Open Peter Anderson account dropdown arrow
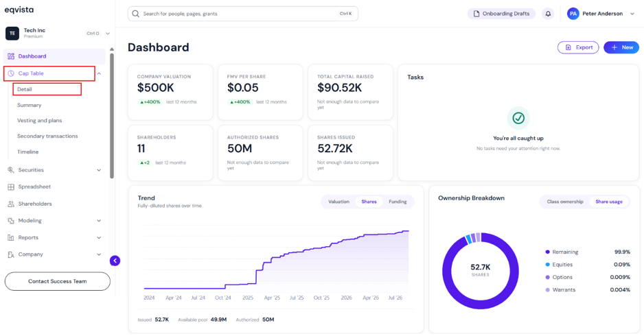The image size is (644, 336). point(632,14)
